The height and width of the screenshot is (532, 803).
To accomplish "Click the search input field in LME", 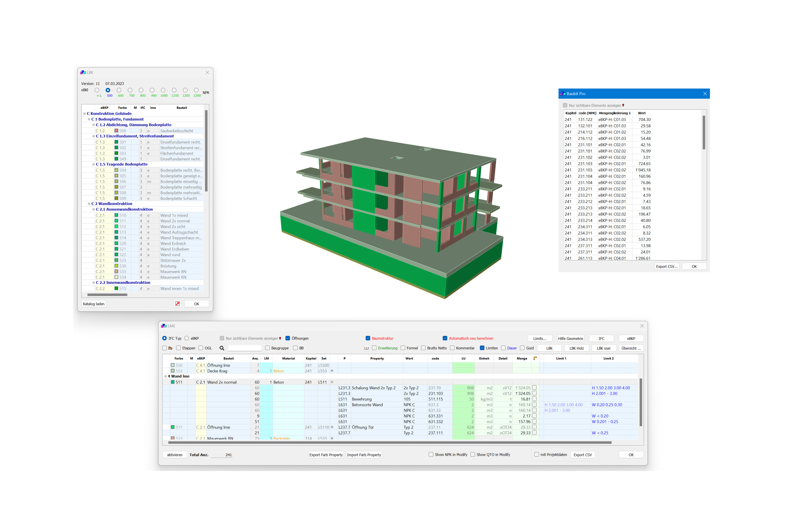I will click(245, 348).
